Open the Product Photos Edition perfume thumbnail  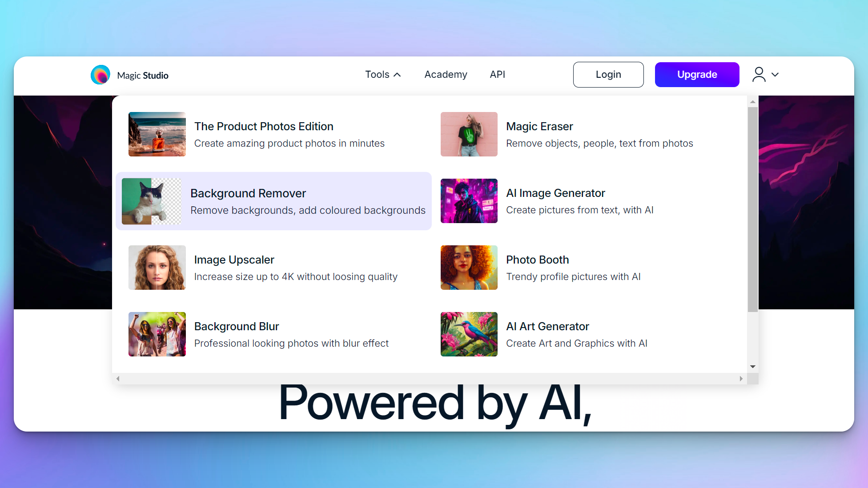point(157,134)
